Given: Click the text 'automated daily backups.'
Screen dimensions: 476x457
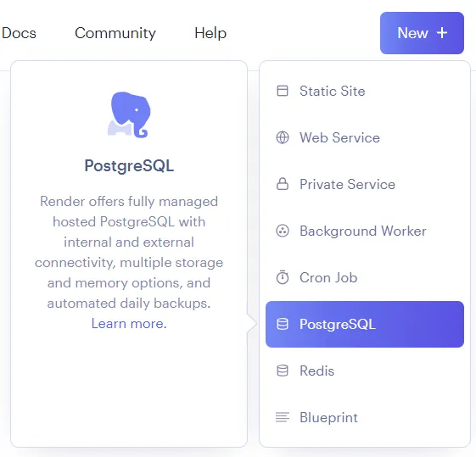Looking at the screenshot, I should click(x=129, y=304).
